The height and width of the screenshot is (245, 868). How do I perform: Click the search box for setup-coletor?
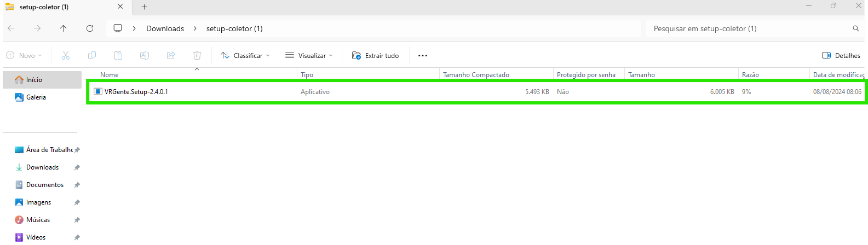pyautogui.click(x=750, y=28)
